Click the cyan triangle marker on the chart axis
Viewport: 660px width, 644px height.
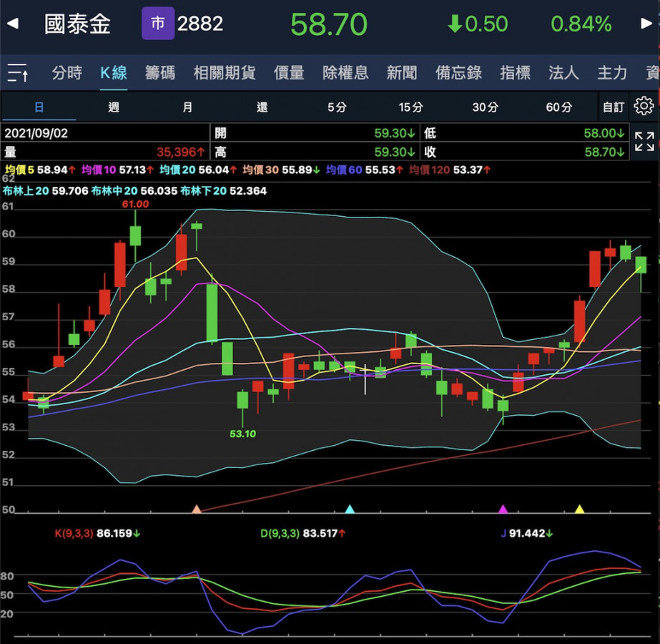tap(350, 509)
